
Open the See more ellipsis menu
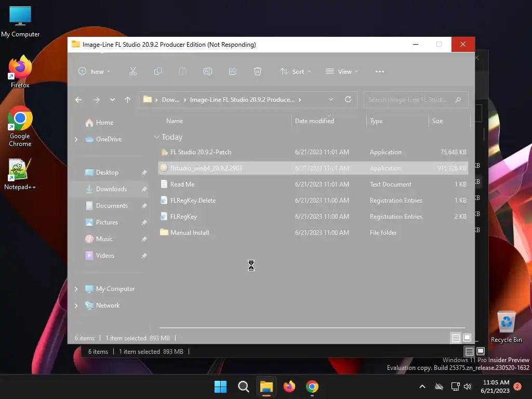[x=380, y=72]
